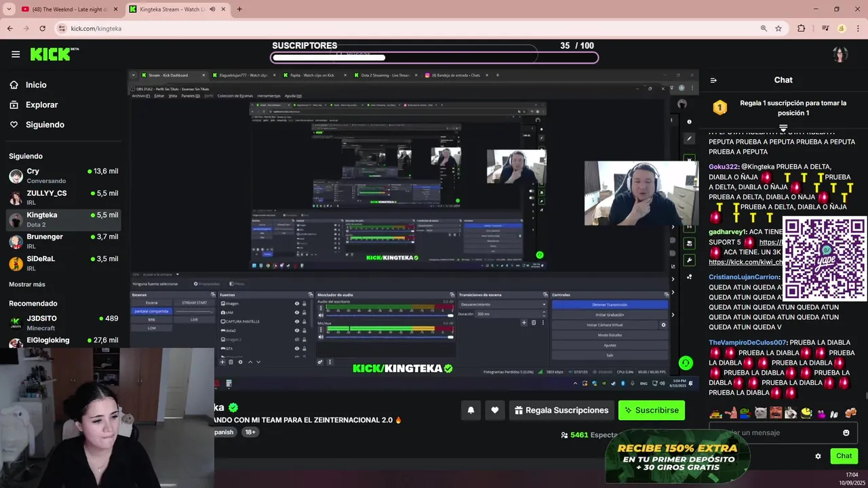
Task: Open chat settings gear
Action: pyautogui.click(x=818, y=456)
